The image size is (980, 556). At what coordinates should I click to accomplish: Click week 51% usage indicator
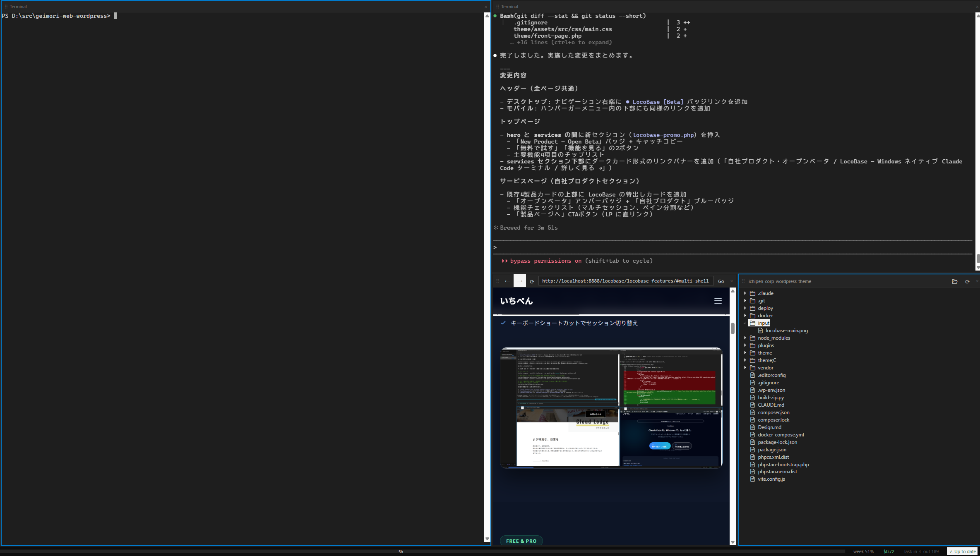863,551
